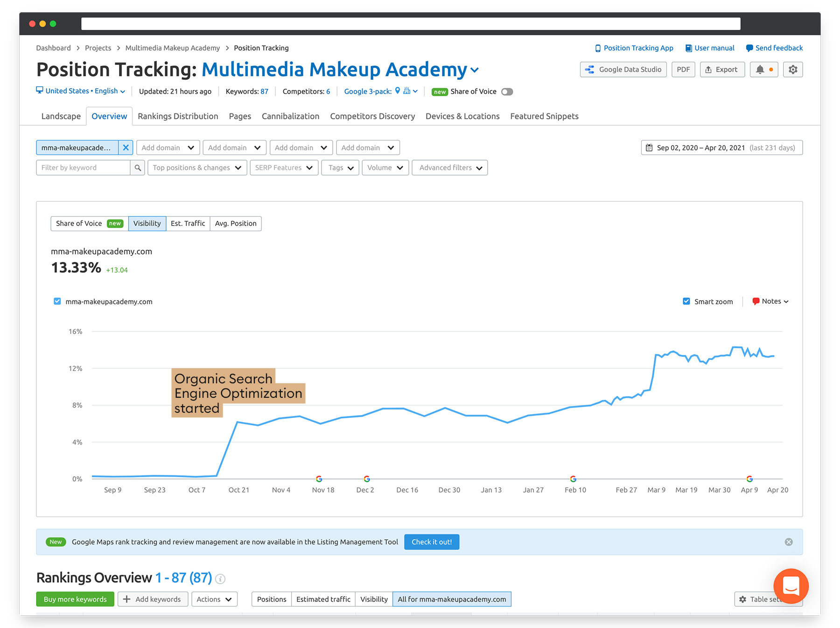Go to Dashboard breadcrumb

pos(54,48)
